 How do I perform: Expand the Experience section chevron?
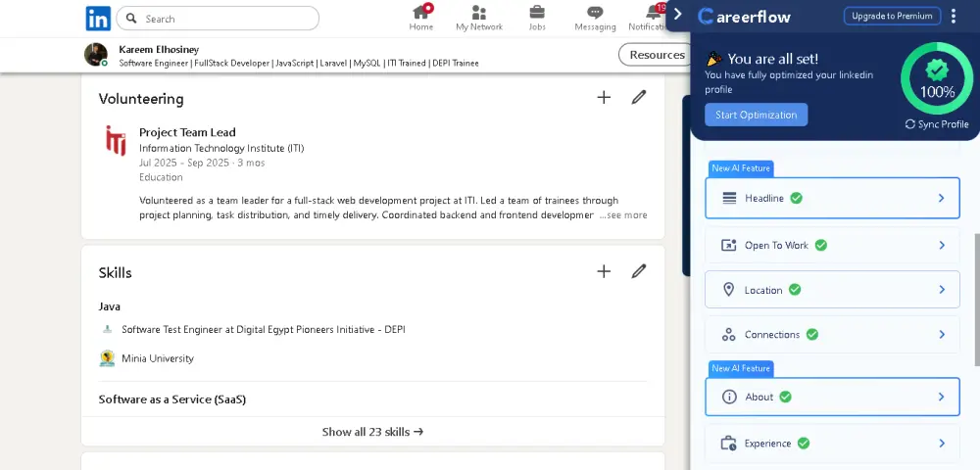tap(942, 444)
